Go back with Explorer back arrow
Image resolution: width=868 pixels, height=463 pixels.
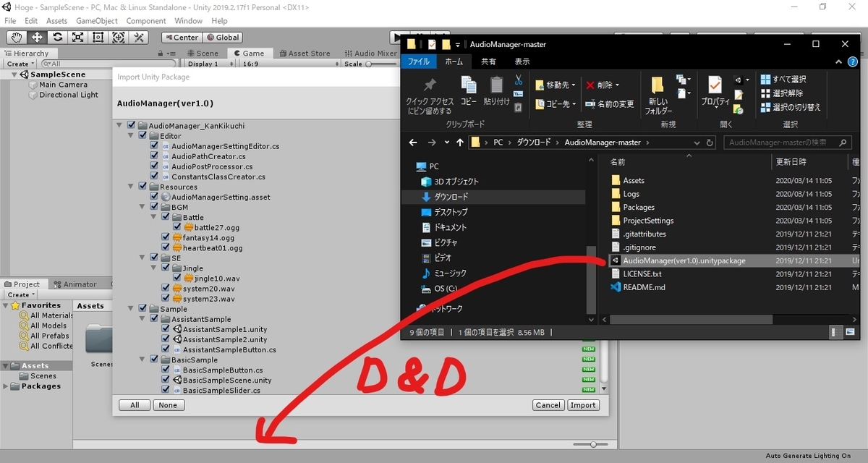click(413, 143)
